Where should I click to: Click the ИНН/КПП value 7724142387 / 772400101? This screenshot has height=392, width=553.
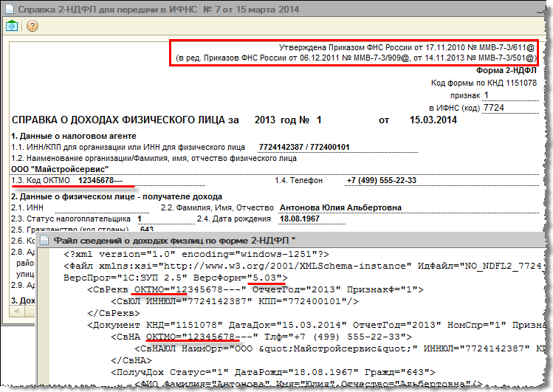coord(315,146)
